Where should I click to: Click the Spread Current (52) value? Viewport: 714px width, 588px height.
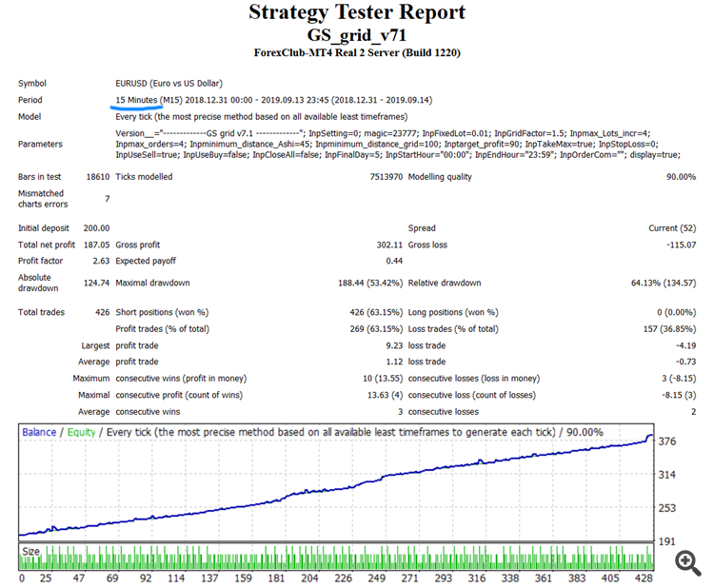pyautogui.click(x=672, y=228)
